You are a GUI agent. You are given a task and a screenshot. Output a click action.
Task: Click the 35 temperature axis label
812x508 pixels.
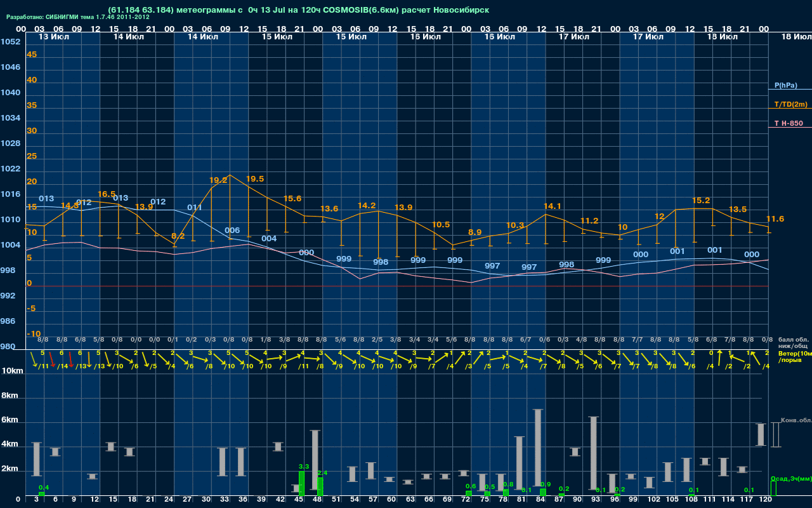point(32,105)
